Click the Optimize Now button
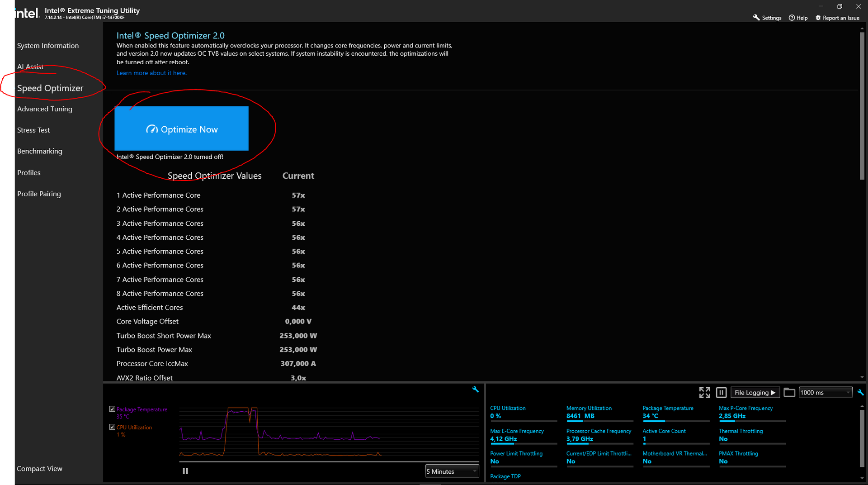Viewport: 868px width, 485px height. pyautogui.click(x=181, y=128)
